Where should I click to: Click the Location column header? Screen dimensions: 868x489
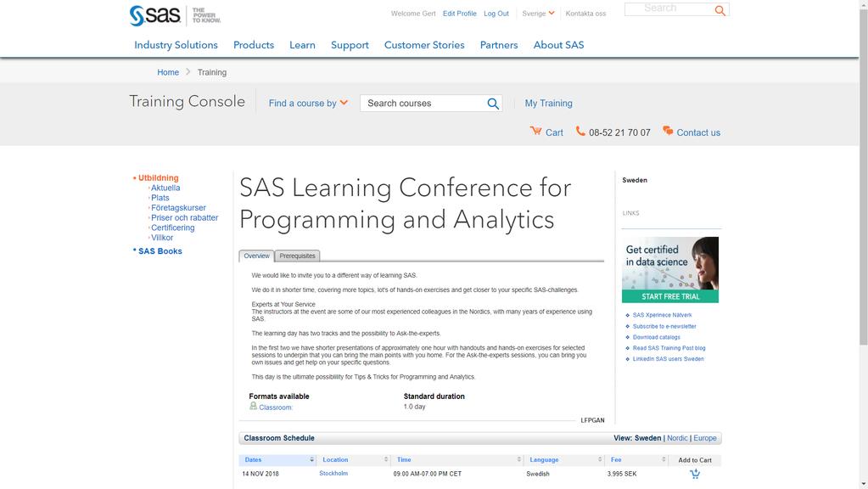tap(354, 459)
